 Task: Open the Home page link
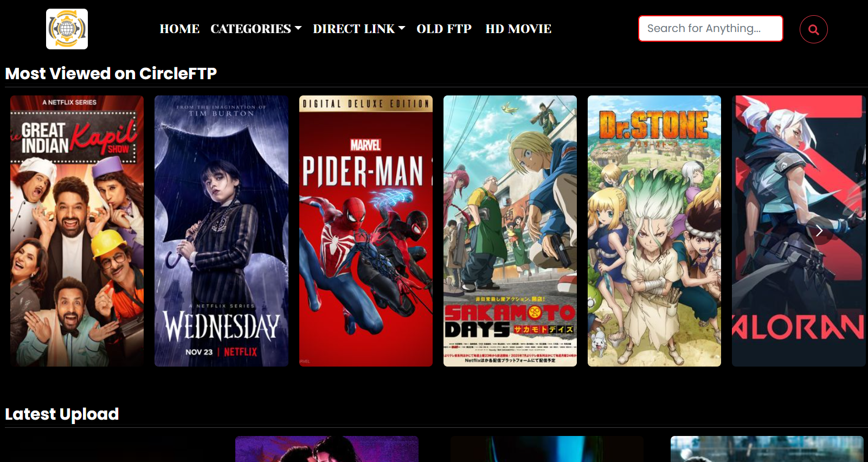point(179,29)
